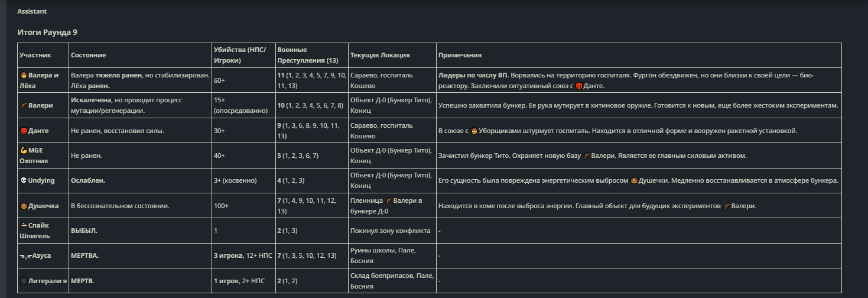Click the Assistant label at the top

[32, 11]
